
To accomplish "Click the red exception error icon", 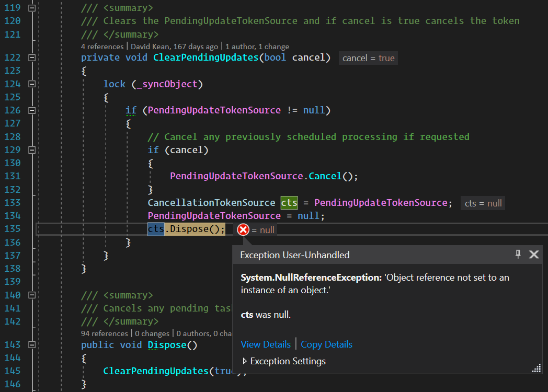I will click(243, 229).
